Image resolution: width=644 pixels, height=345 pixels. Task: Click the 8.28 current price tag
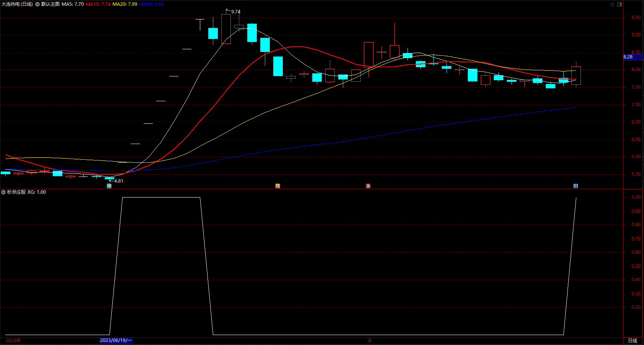(x=633, y=57)
